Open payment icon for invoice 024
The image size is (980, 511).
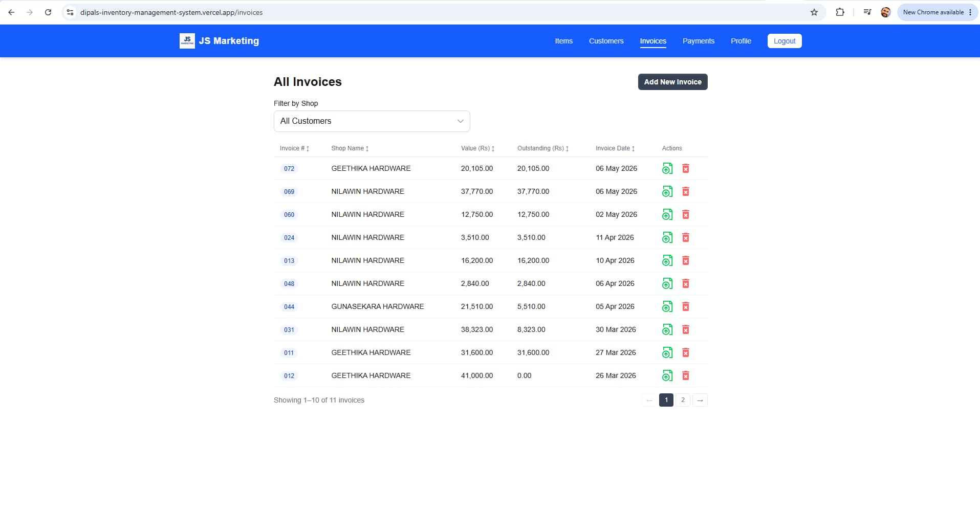[x=667, y=237]
